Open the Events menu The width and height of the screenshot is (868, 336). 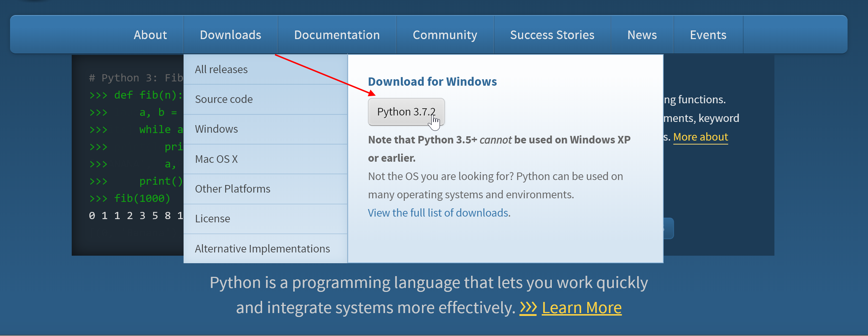point(708,35)
